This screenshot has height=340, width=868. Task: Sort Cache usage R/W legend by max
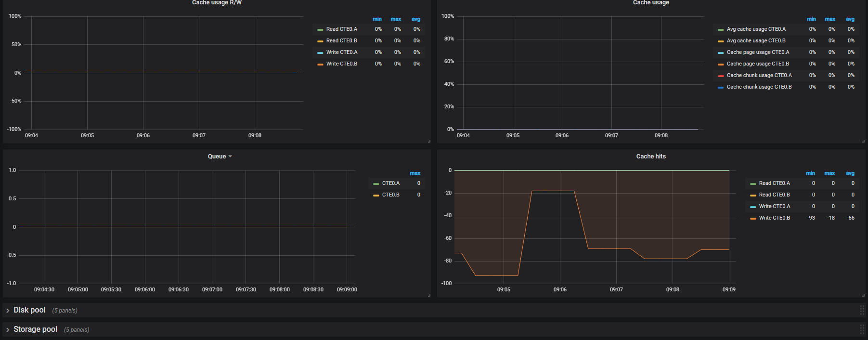(396, 19)
